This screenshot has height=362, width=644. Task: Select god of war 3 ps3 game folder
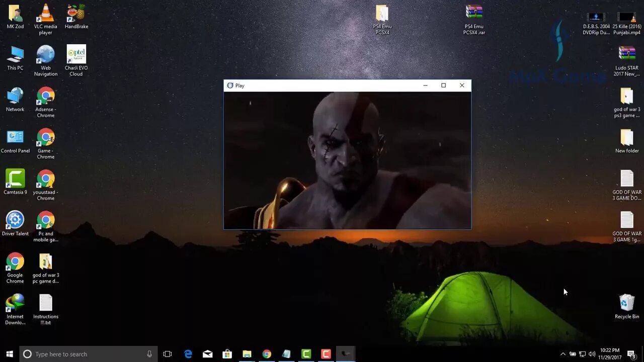[x=627, y=103]
